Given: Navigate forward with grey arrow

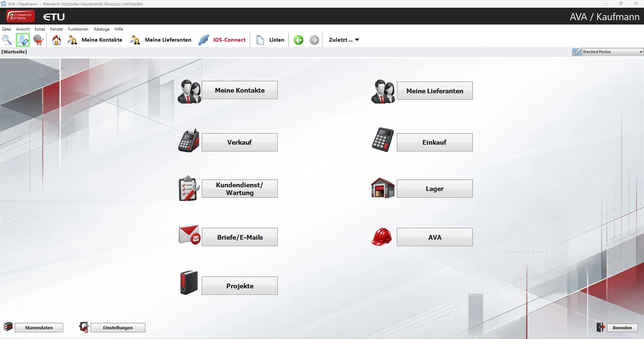Looking at the screenshot, I should (x=314, y=40).
